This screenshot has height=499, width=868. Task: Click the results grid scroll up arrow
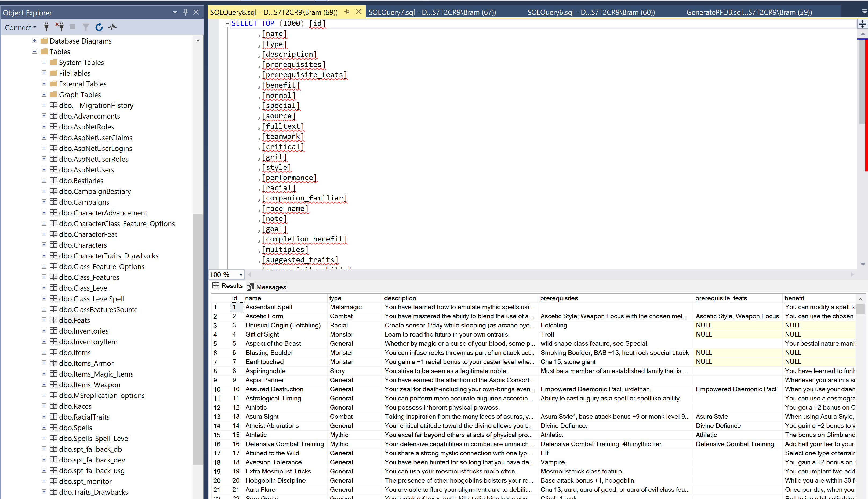click(x=860, y=299)
